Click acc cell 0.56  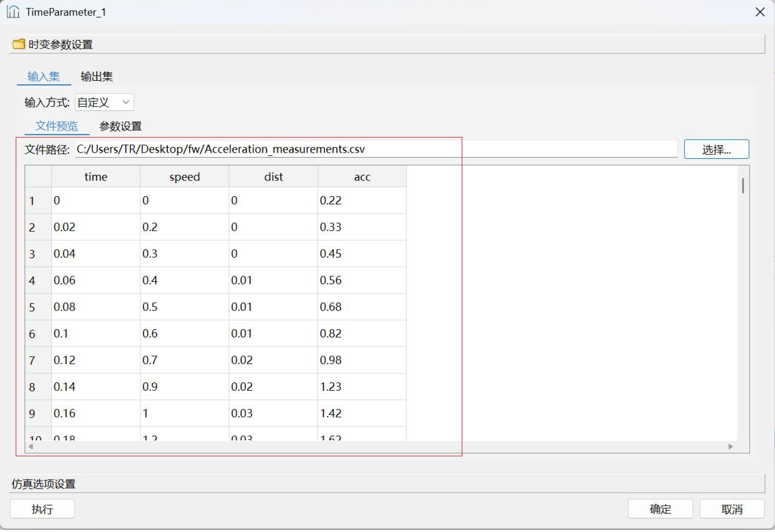362,280
